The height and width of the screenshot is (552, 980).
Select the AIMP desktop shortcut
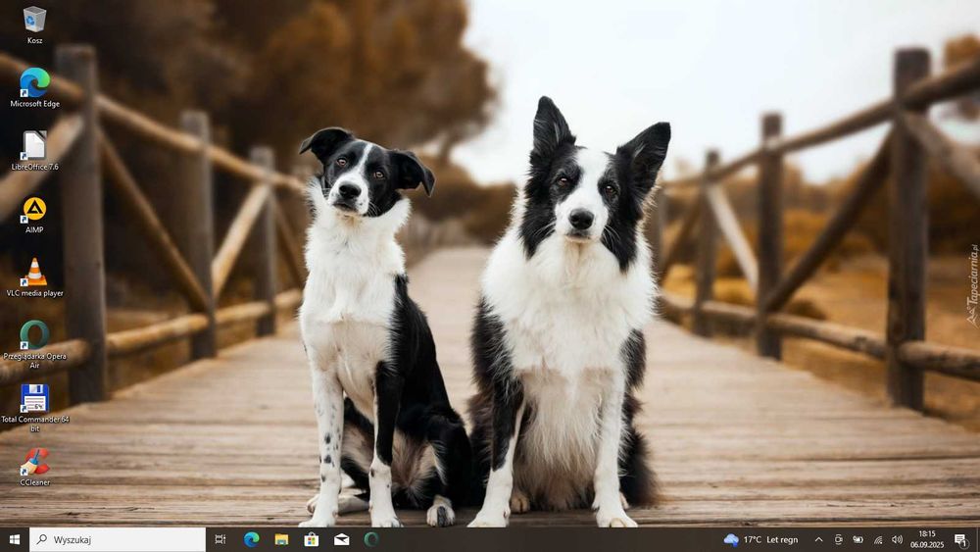pos(34,215)
